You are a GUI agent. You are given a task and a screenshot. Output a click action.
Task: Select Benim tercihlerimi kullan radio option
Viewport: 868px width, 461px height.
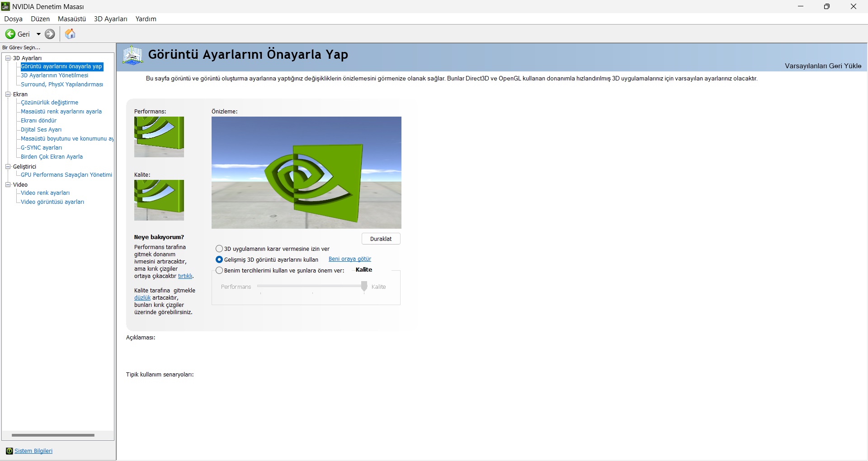219,270
